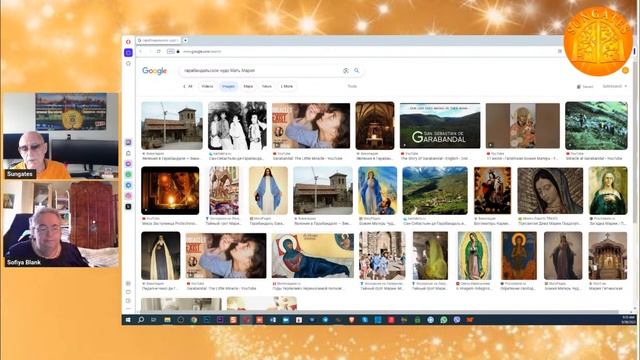The width and height of the screenshot is (640, 360).
Task: Search by image using the Lens icon
Action: tap(346, 71)
